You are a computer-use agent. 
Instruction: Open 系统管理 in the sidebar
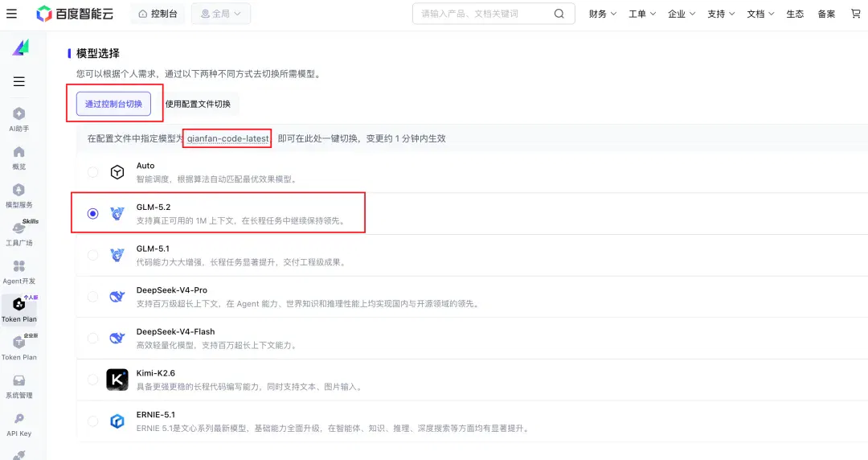coord(18,386)
